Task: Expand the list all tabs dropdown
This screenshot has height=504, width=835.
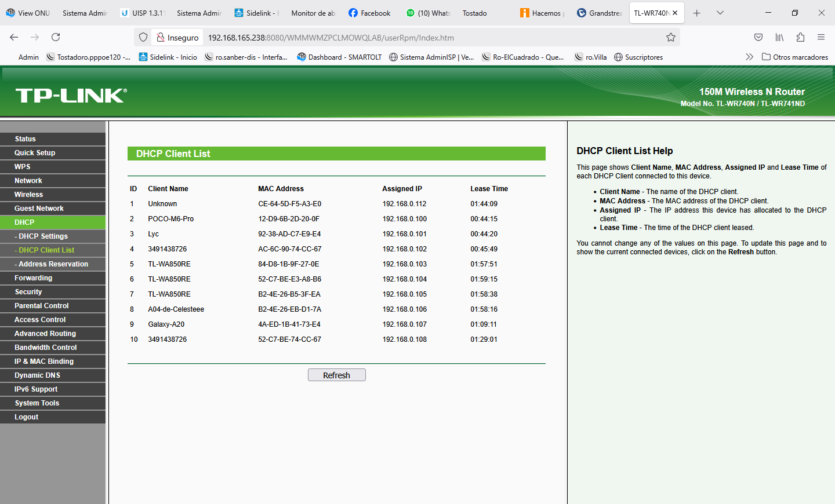Action: tap(720, 13)
